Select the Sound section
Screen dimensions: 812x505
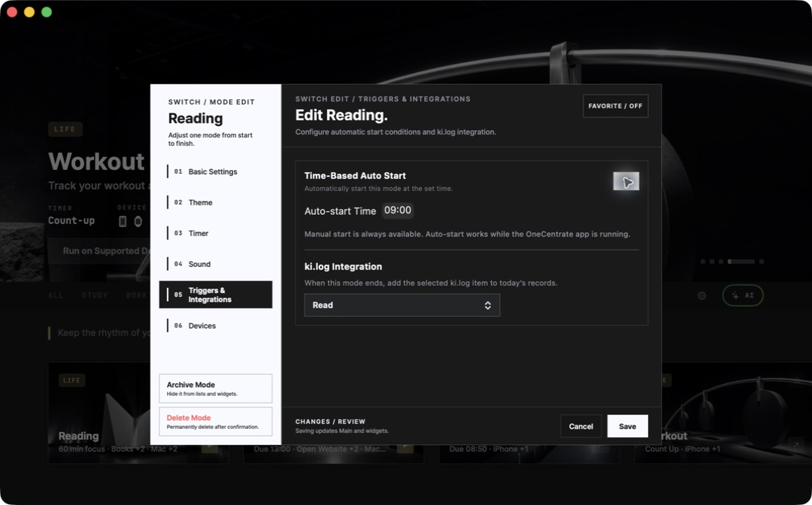(x=216, y=264)
